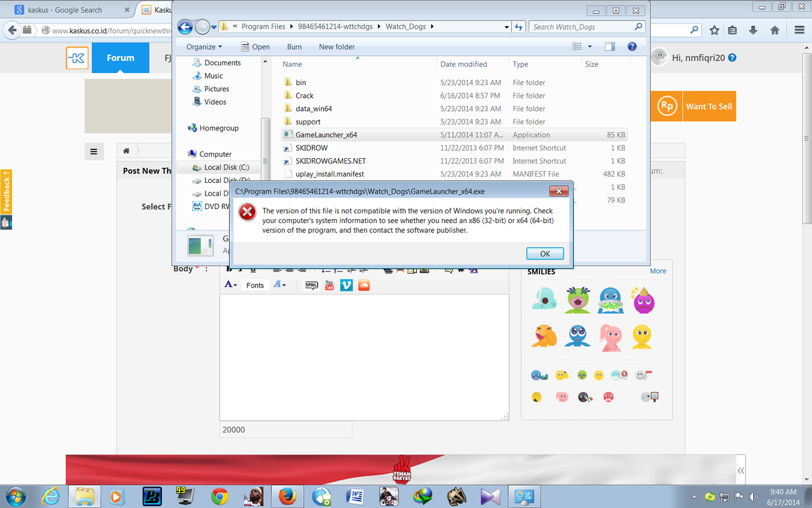Screen dimensions: 812x508
Task: Insert the pink ponytail girl smiley
Action: (x=610, y=337)
